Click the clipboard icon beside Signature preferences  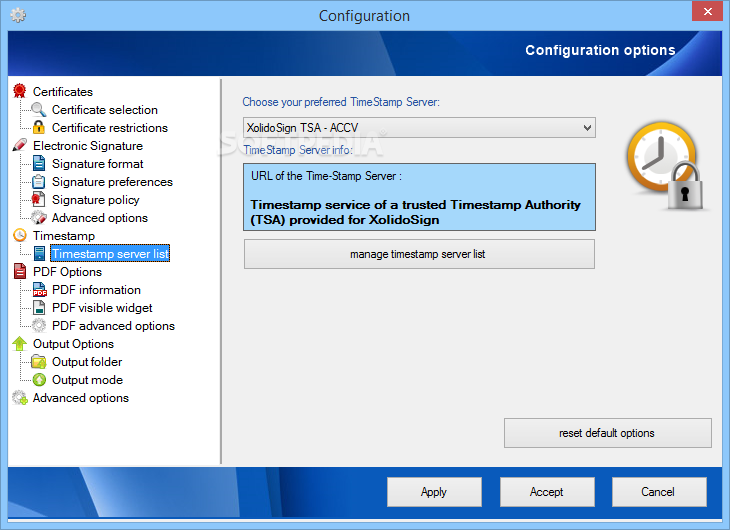[39, 182]
